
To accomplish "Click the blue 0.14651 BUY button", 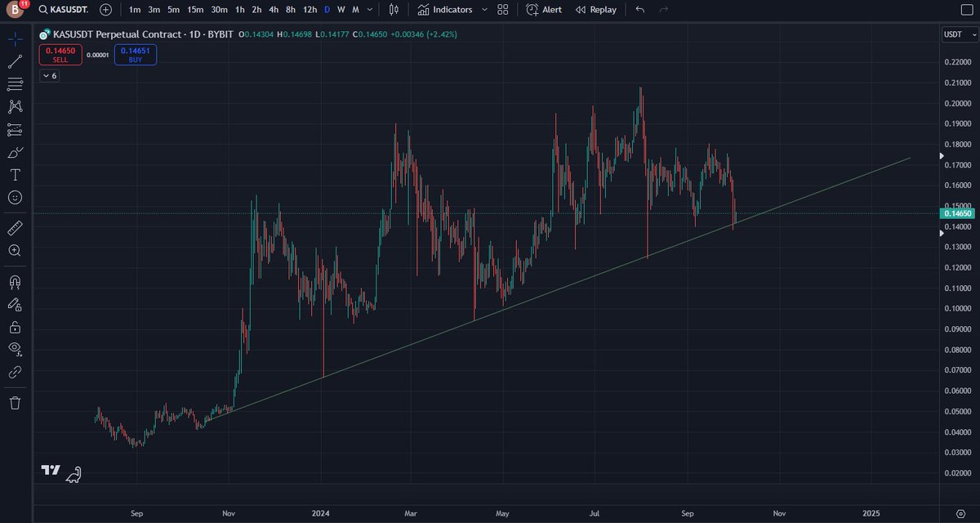I will pos(135,55).
